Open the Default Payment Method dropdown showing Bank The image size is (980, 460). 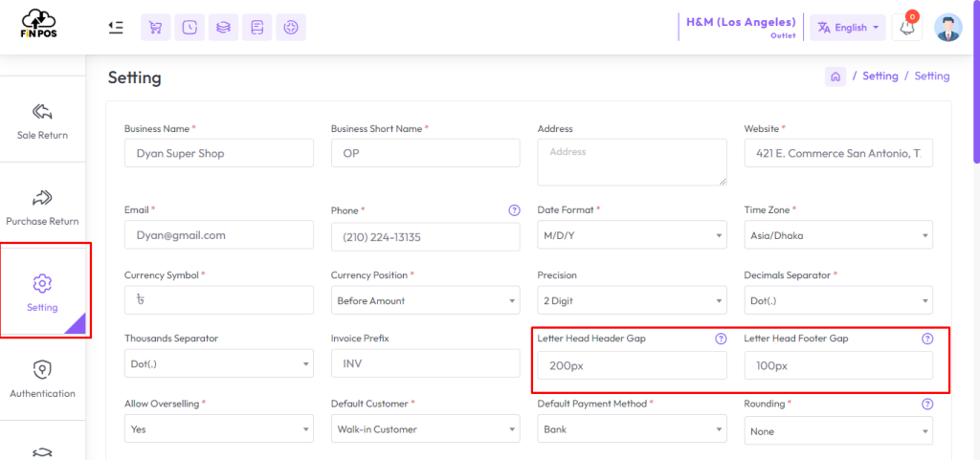[632, 428]
